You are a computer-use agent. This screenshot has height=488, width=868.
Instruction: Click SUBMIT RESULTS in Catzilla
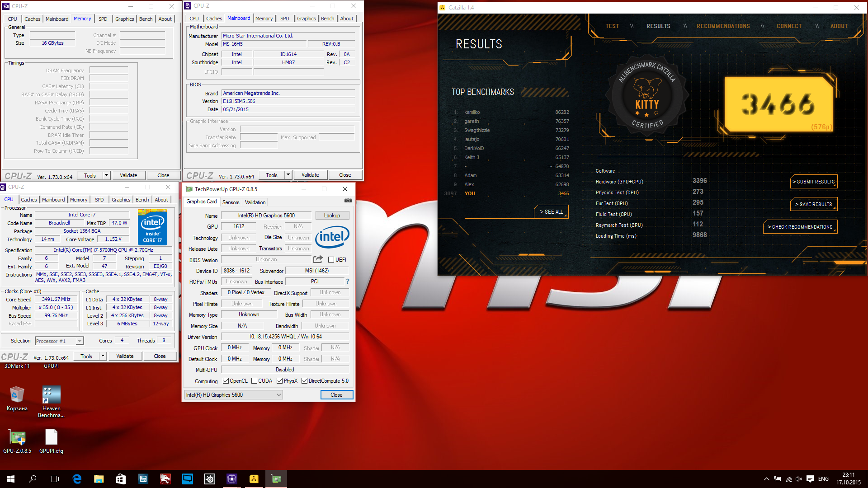[x=814, y=182]
